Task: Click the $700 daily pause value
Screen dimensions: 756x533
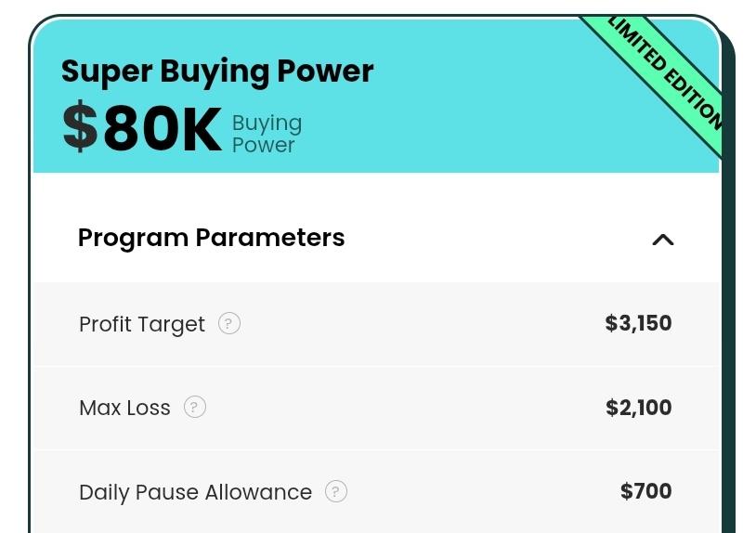Action: point(645,491)
